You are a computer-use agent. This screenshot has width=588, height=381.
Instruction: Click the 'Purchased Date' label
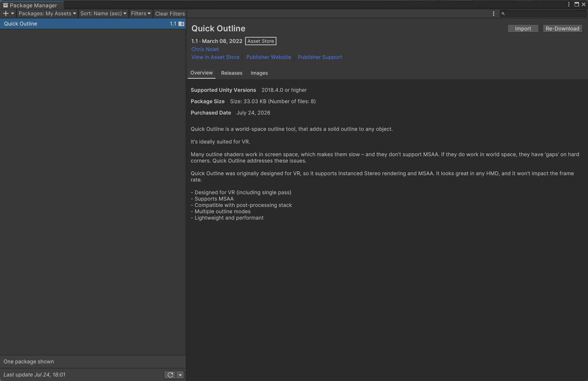click(211, 113)
